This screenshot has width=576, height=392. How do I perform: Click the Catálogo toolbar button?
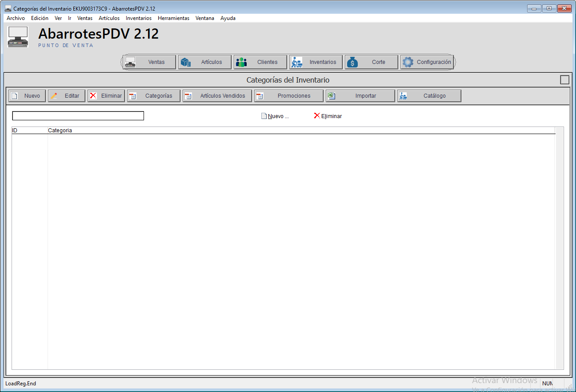[x=429, y=96]
